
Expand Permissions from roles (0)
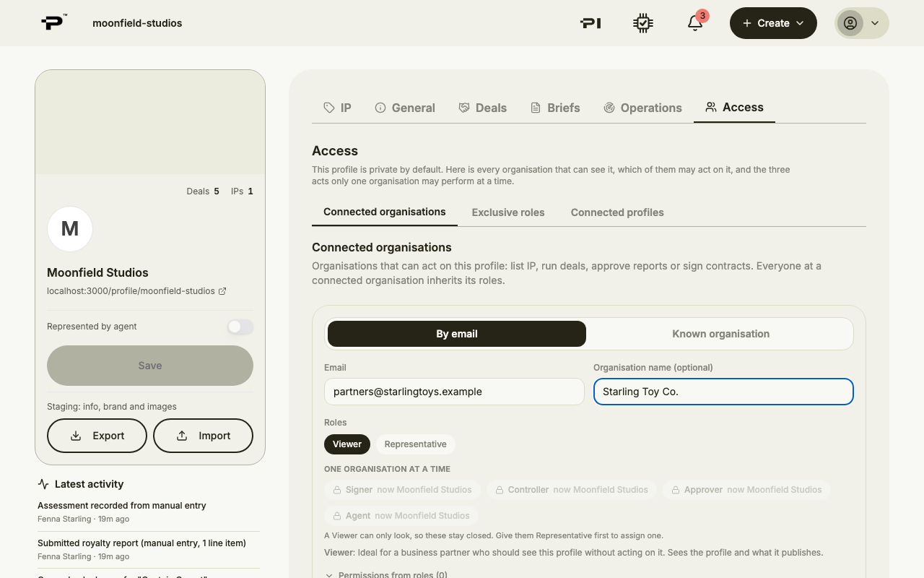coord(386,575)
